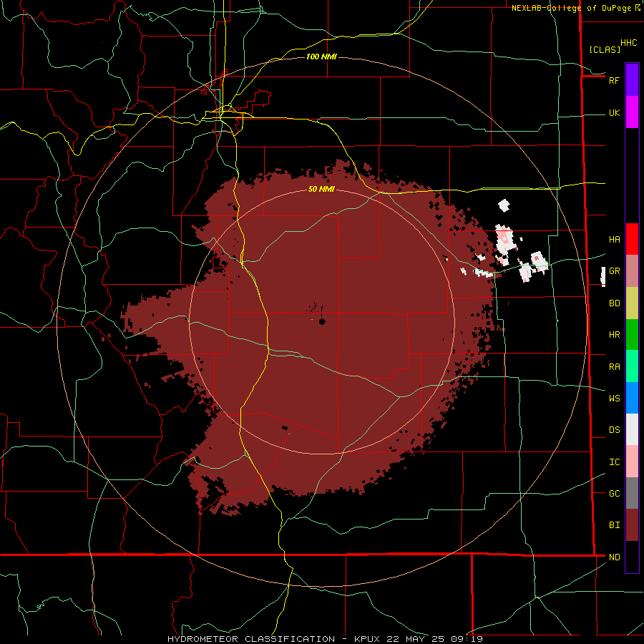
Task: Select the BD yellow legend block
Action: 632,303
